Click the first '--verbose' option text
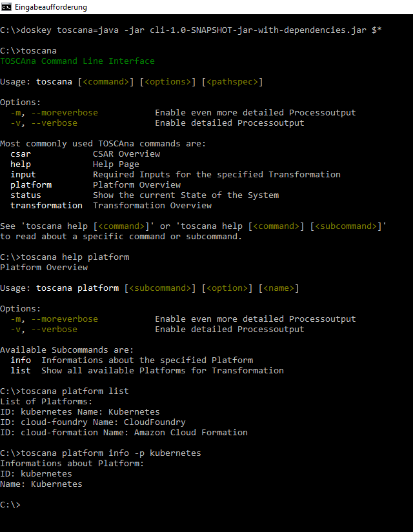Image resolution: width=413 pixels, height=532 pixels. point(54,123)
